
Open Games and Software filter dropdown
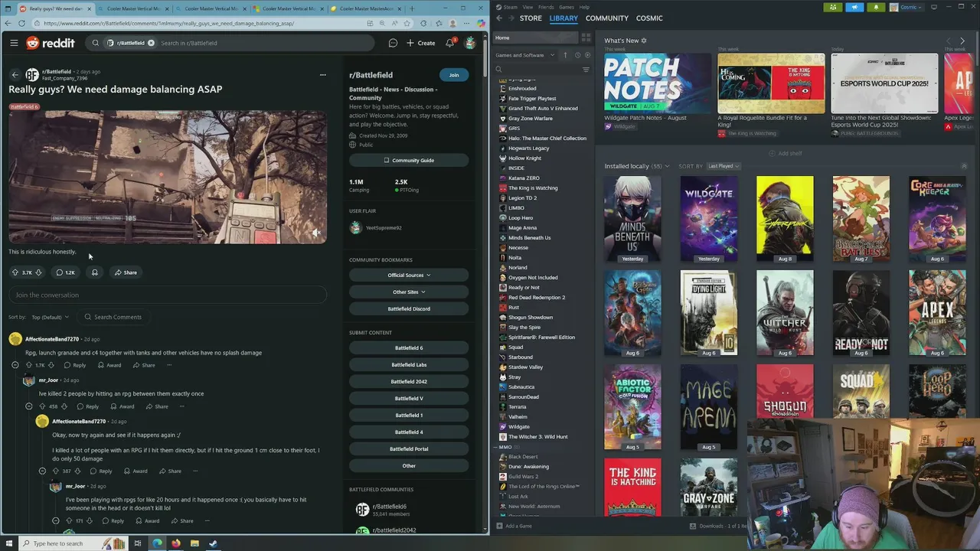pos(524,55)
